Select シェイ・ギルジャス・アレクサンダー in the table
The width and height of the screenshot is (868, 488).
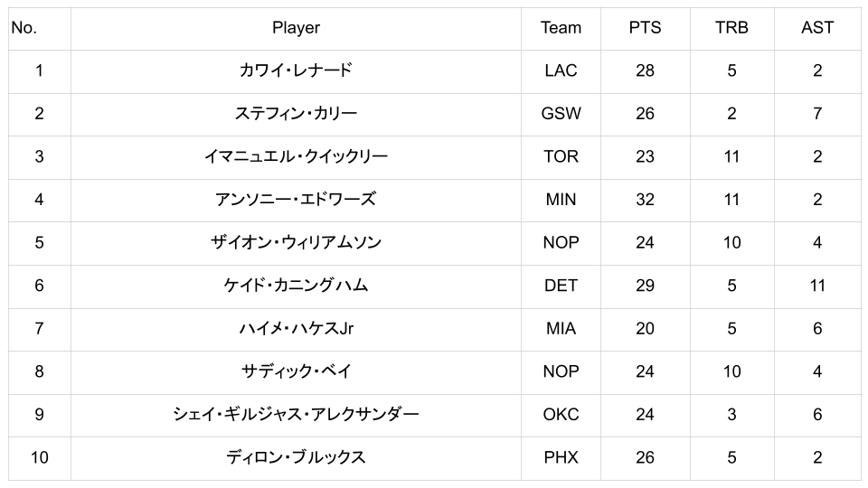(x=296, y=415)
